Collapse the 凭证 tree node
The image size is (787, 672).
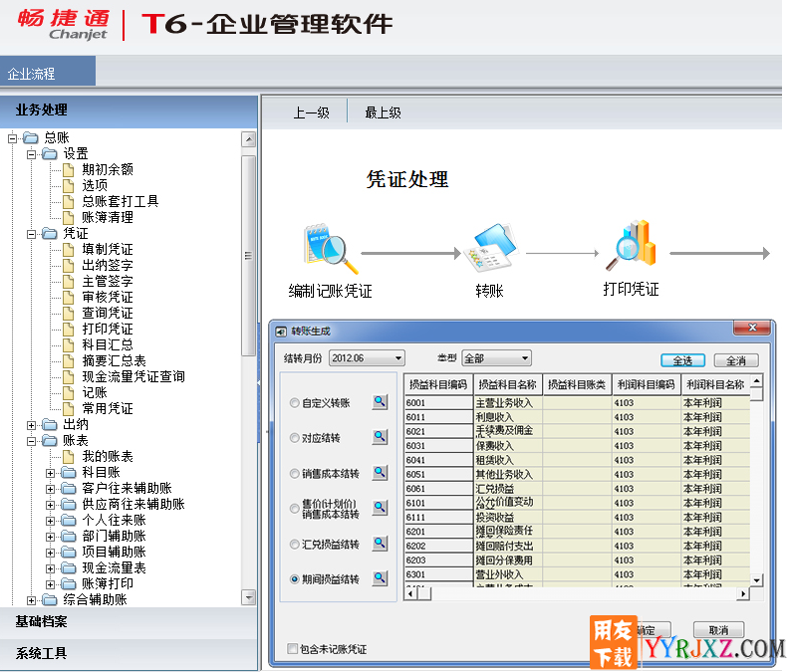pos(32,234)
